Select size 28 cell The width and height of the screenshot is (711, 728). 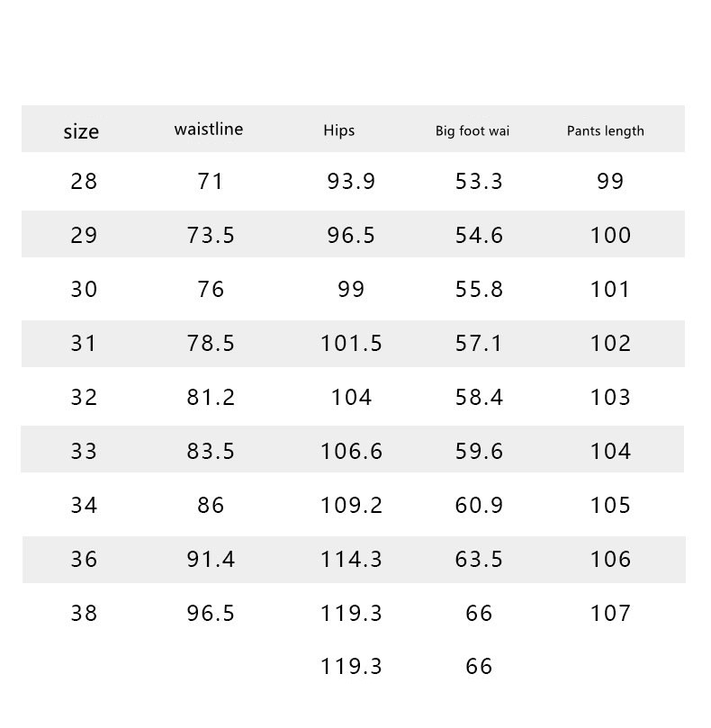point(84,182)
